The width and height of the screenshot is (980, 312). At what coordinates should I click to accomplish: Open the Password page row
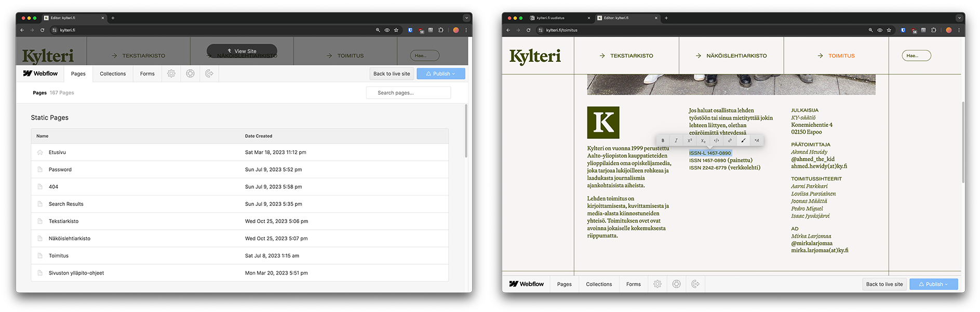click(x=240, y=170)
